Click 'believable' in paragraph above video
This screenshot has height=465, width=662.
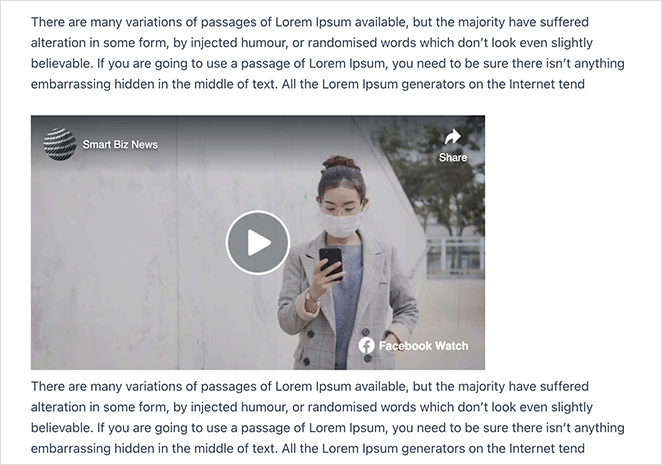(x=61, y=63)
